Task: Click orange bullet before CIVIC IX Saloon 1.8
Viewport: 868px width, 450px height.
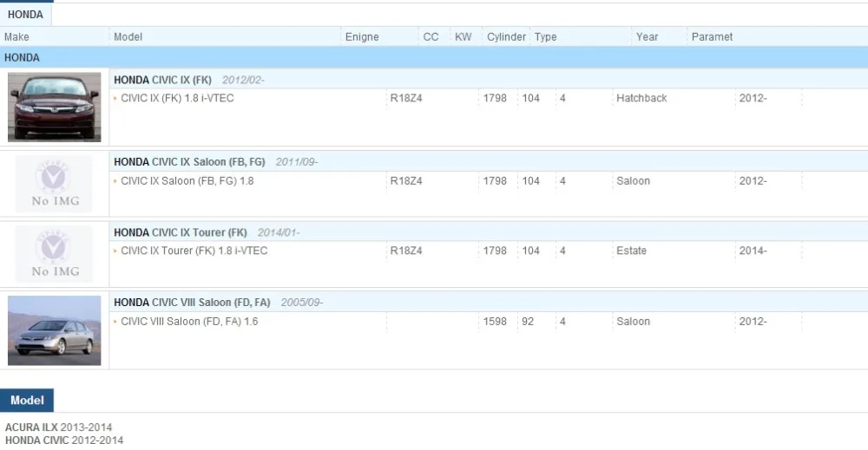Action: point(115,180)
